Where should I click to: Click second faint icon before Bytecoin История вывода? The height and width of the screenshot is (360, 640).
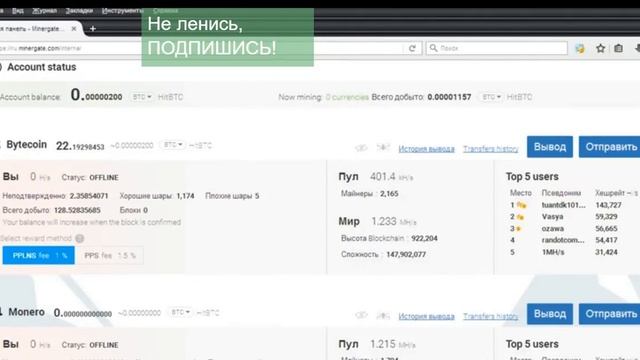coord(383,148)
